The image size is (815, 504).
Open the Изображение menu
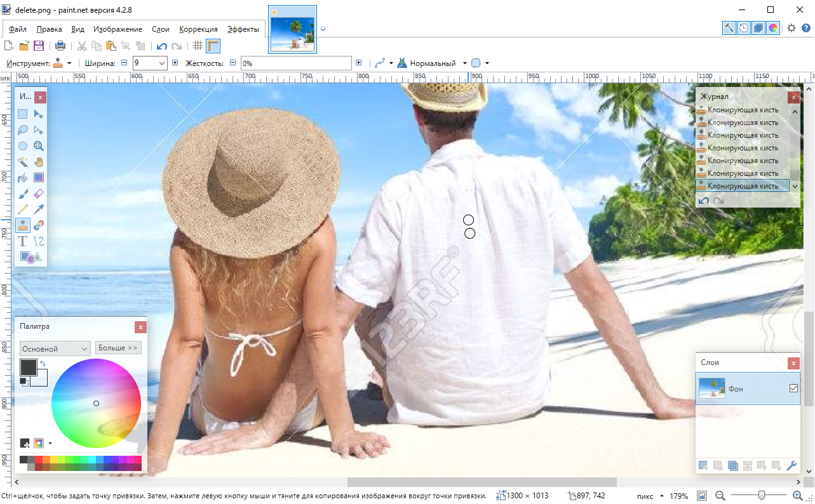(x=118, y=29)
